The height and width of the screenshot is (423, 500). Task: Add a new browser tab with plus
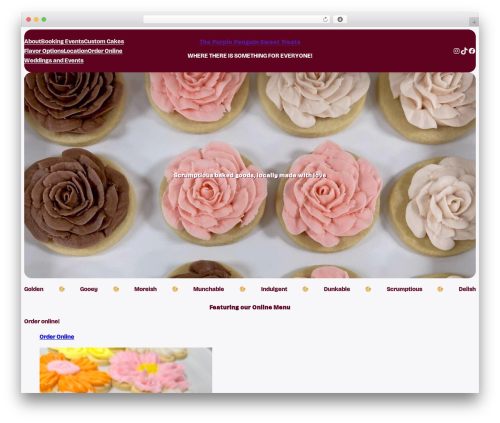[x=474, y=22]
